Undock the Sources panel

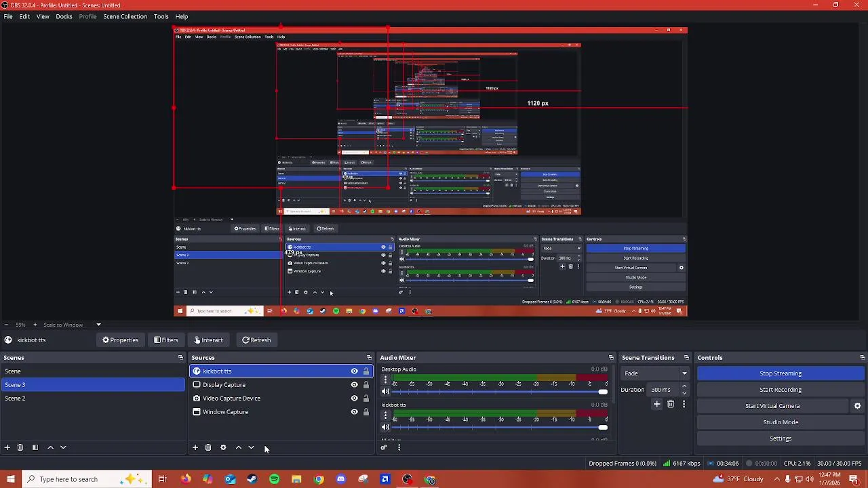[x=369, y=358]
